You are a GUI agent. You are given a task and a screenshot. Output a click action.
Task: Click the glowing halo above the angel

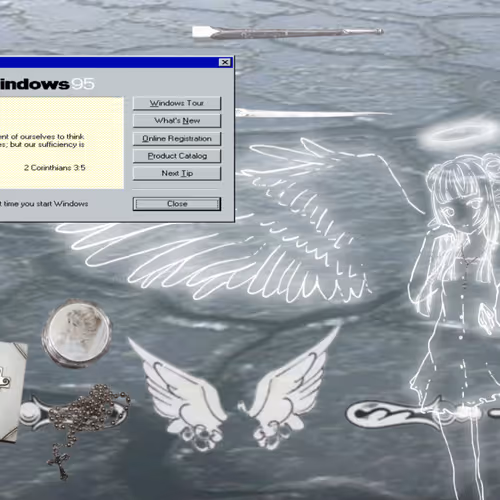[x=458, y=135]
